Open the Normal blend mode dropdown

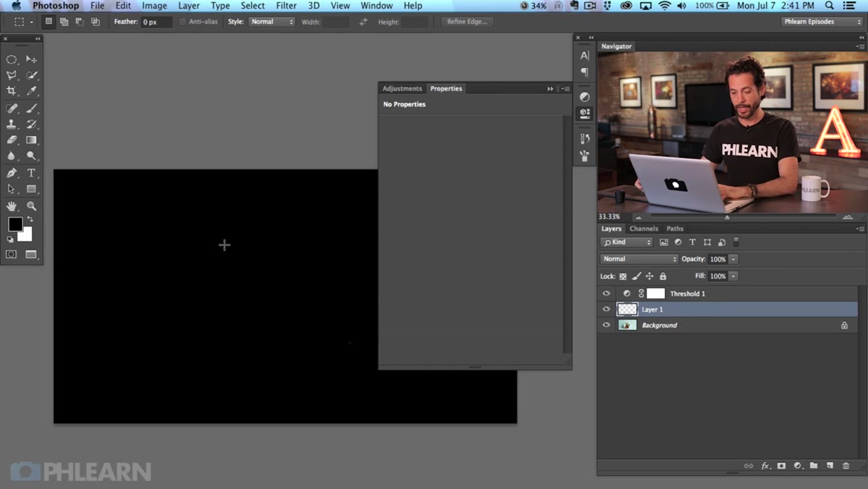(639, 259)
